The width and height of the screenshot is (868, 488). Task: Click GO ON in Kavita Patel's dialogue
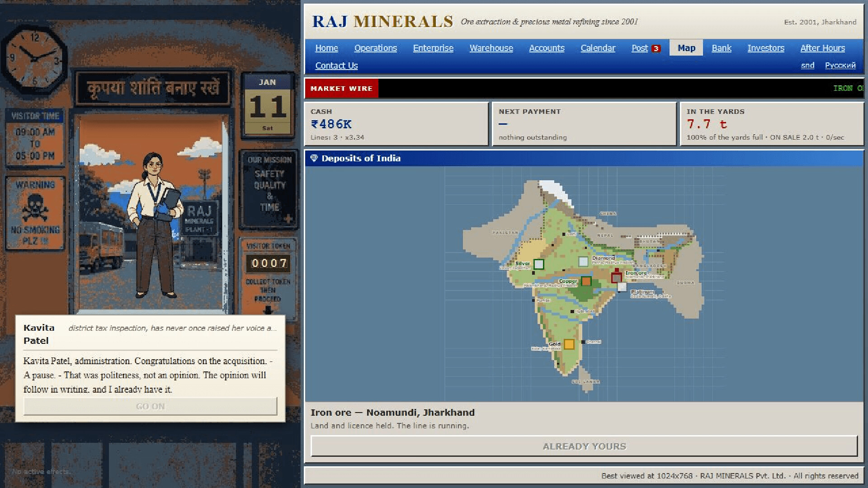(151, 406)
